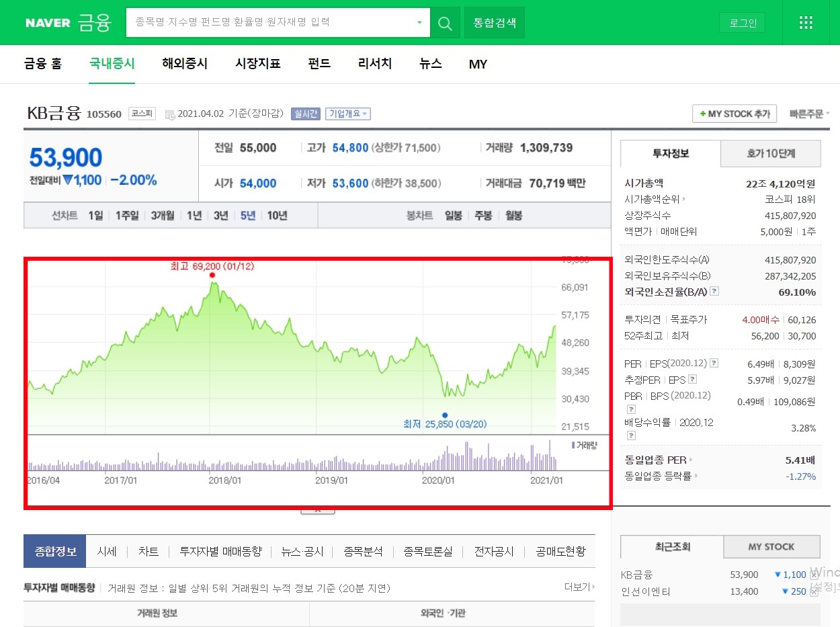
Task: Select 3개월 line chart period
Action: coord(162,216)
